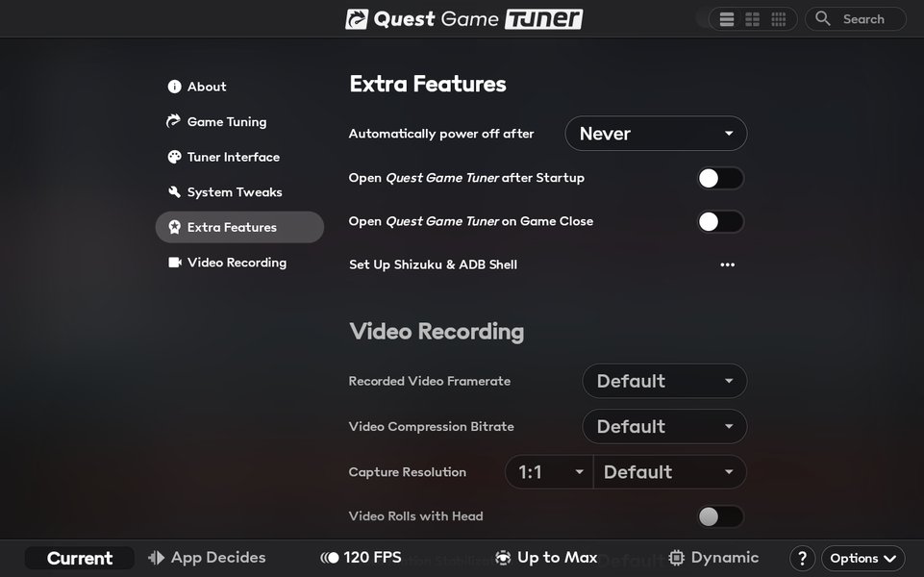Open Set Up Shizuku & ADB Shell options
Image resolution: width=924 pixels, height=577 pixels.
(727, 264)
